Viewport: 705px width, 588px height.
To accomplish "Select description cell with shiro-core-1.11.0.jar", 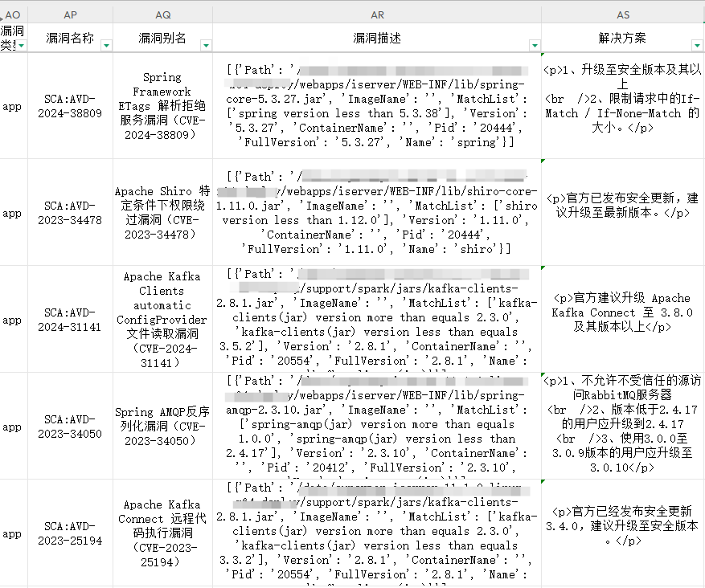I will tap(377, 213).
